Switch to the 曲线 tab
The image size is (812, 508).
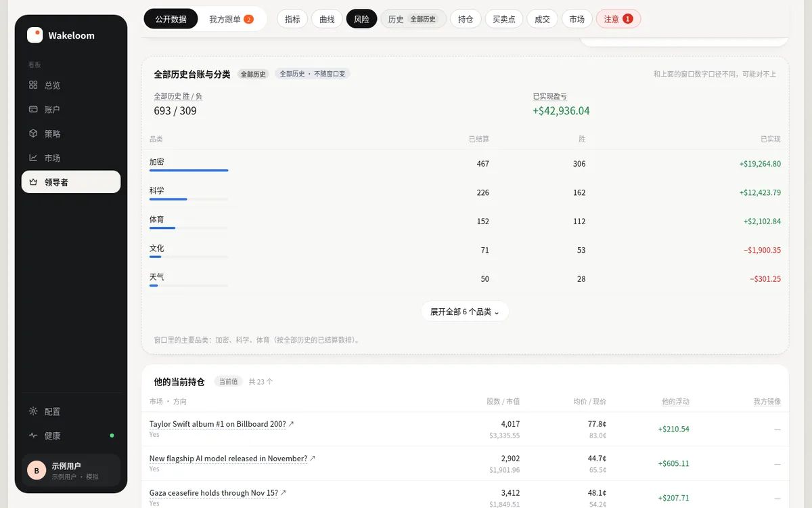pos(327,19)
